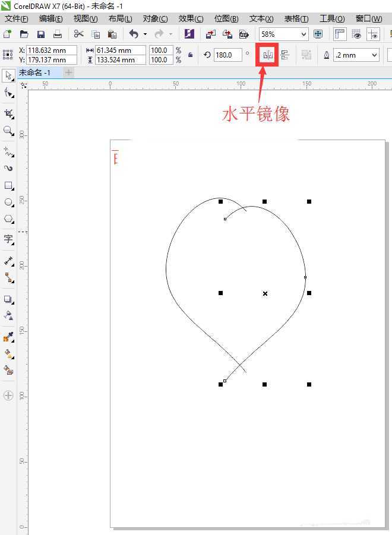Open the 效果(C) menu
Image resolution: width=392 pixels, height=535 pixels.
point(191,19)
